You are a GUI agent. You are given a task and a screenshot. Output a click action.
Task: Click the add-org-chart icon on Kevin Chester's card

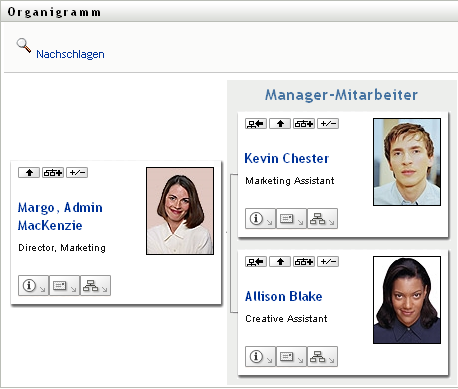point(304,124)
